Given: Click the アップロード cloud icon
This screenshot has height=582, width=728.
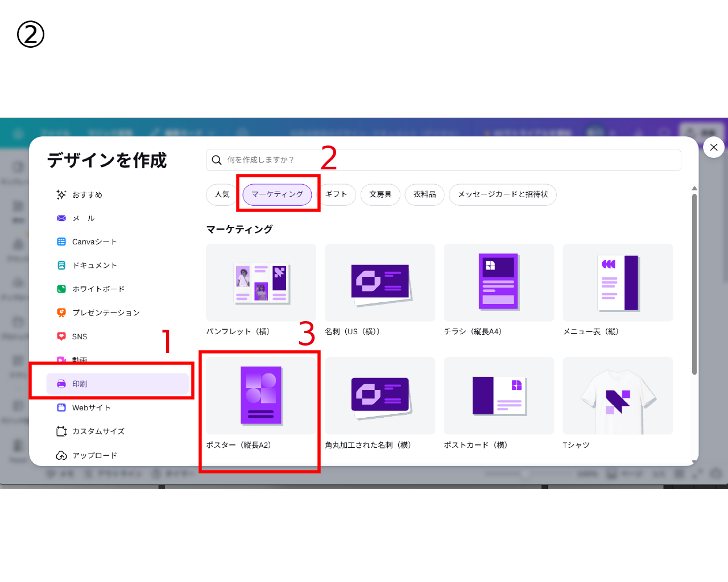Looking at the screenshot, I should [x=61, y=455].
